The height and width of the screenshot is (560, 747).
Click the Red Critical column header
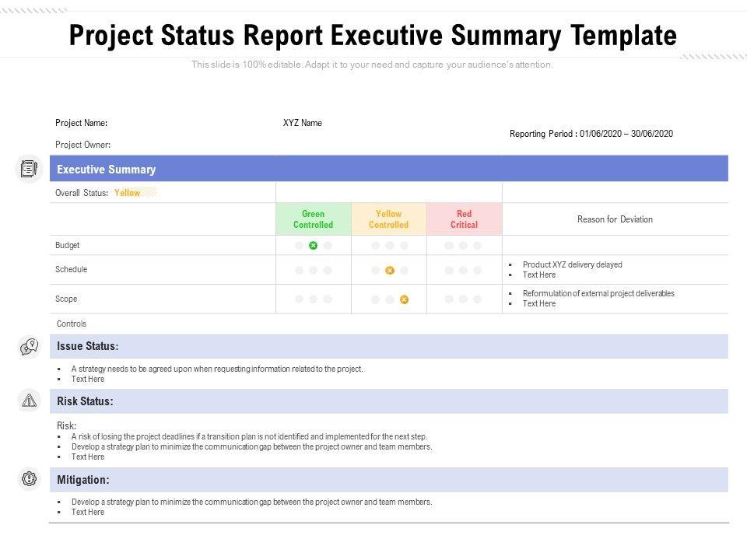[465, 219]
